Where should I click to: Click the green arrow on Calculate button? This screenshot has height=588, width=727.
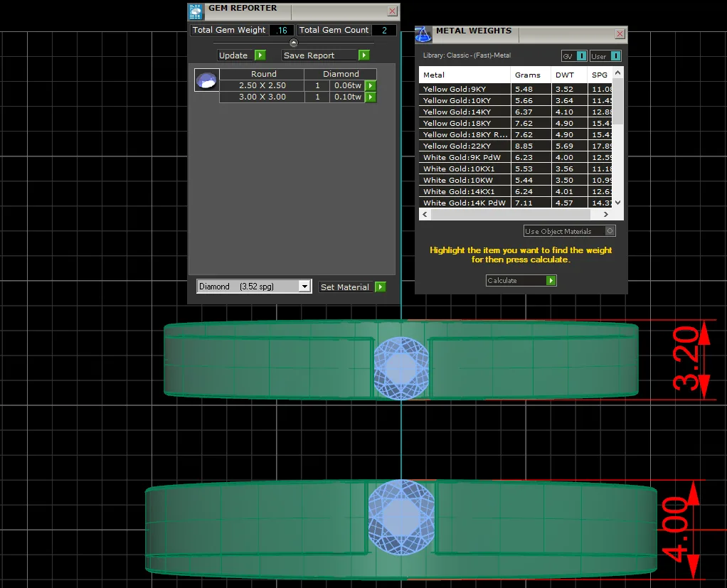[x=551, y=280]
